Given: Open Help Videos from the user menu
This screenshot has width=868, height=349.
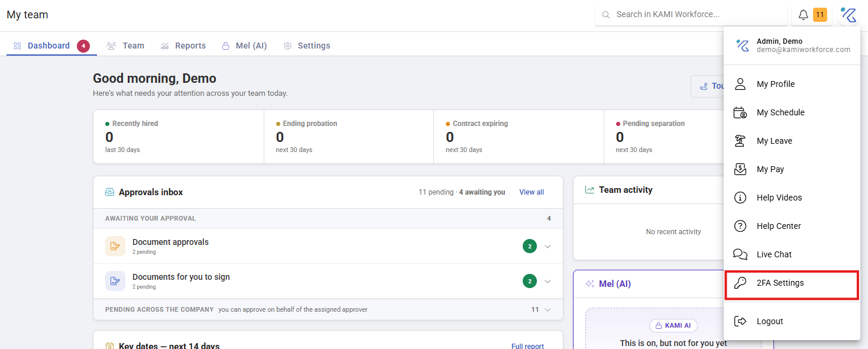Looking at the screenshot, I should (792, 198).
